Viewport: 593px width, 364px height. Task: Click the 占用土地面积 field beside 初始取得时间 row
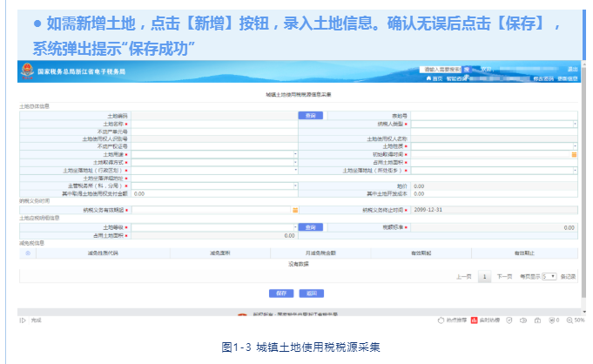(494, 162)
